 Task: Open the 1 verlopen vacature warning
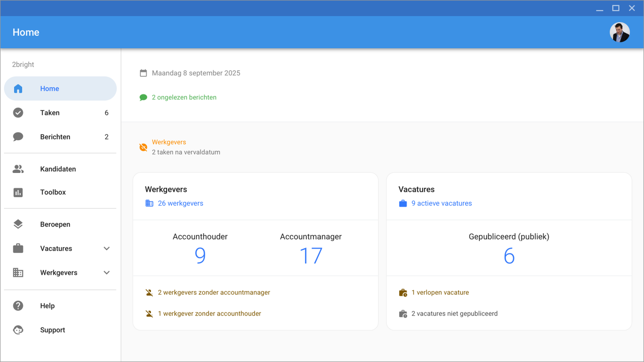pos(440,293)
